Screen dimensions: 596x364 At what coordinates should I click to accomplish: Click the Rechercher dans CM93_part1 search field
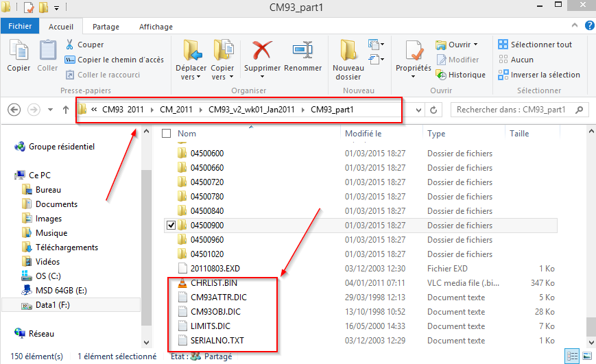click(513, 110)
